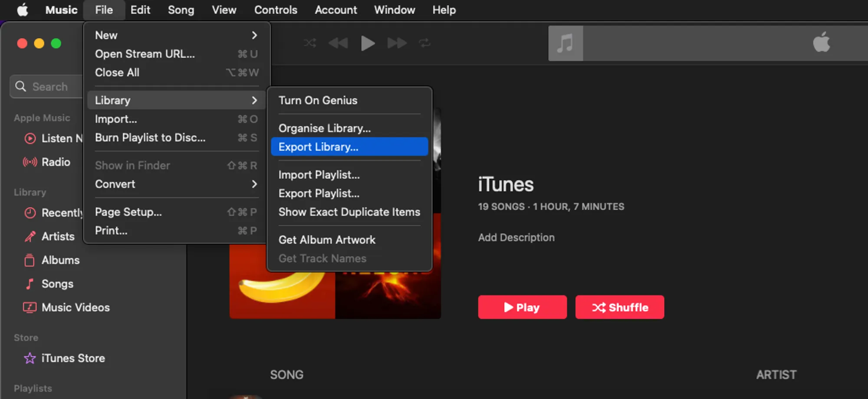This screenshot has height=399, width=868.
Task: Toggle the repeat control
Action: pyautogui.click(x=424, y=43)
